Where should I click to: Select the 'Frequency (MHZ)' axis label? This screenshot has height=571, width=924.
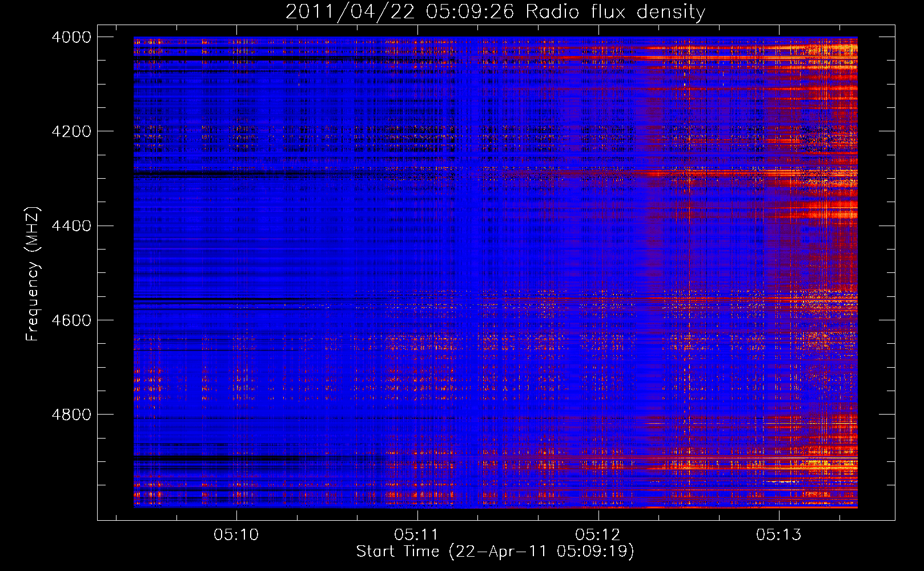pyautogui.click(x=33, y=274)
